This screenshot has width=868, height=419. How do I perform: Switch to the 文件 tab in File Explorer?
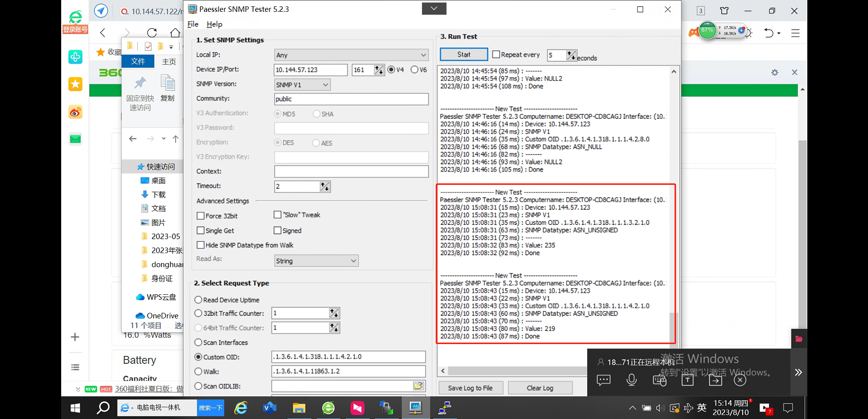pyautogui.click(x=138, y=61)
